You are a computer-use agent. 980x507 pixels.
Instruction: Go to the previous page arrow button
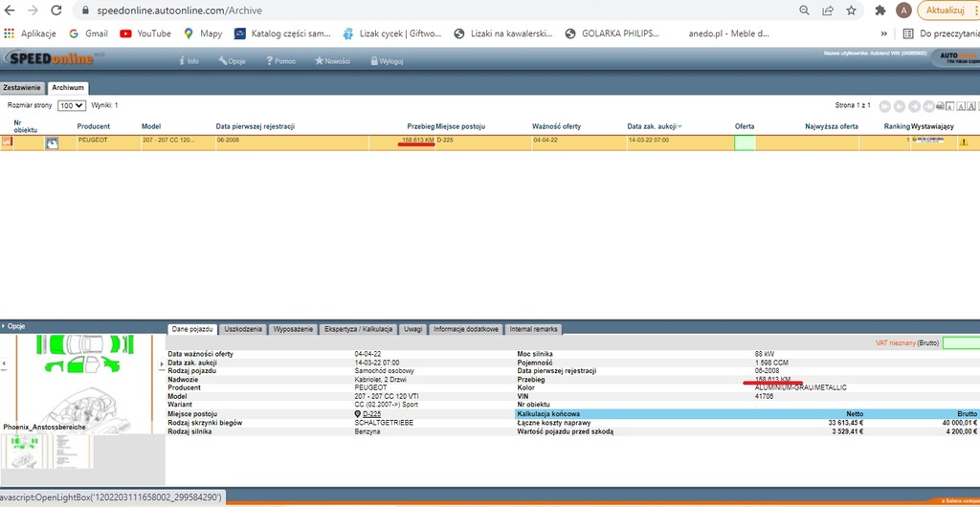pos(900,105)
